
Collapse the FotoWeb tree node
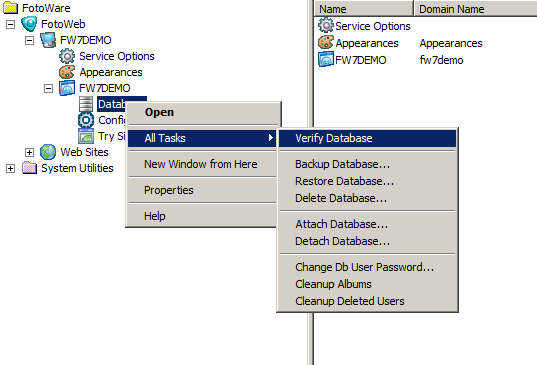(x=11, y=24)
